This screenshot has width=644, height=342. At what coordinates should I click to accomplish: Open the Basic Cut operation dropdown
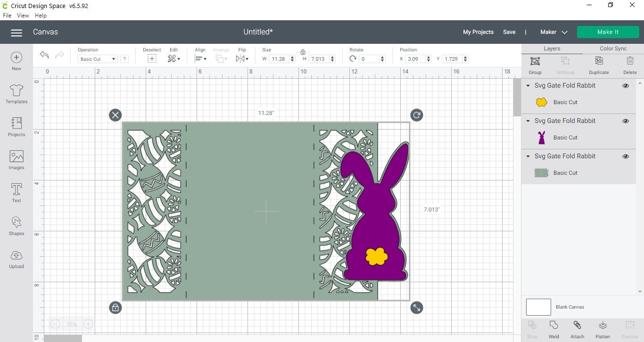[x=98, y=59]
